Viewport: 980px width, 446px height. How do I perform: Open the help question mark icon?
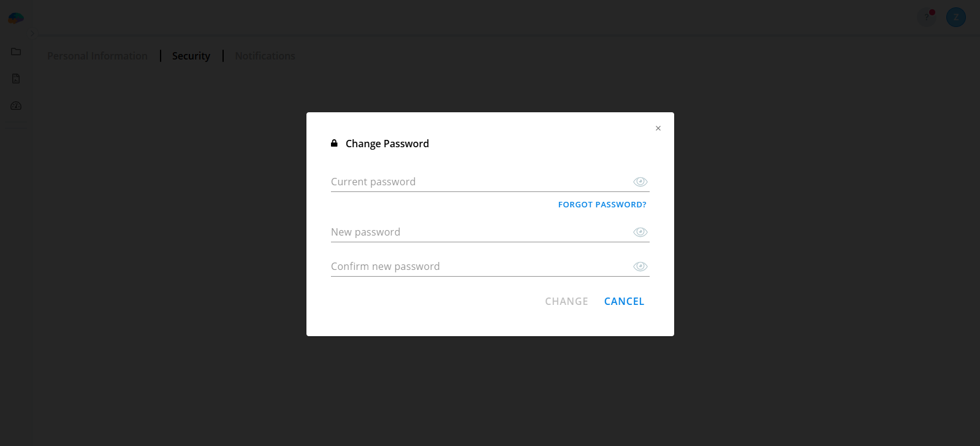pyautogui.click(x=927, y=17)
